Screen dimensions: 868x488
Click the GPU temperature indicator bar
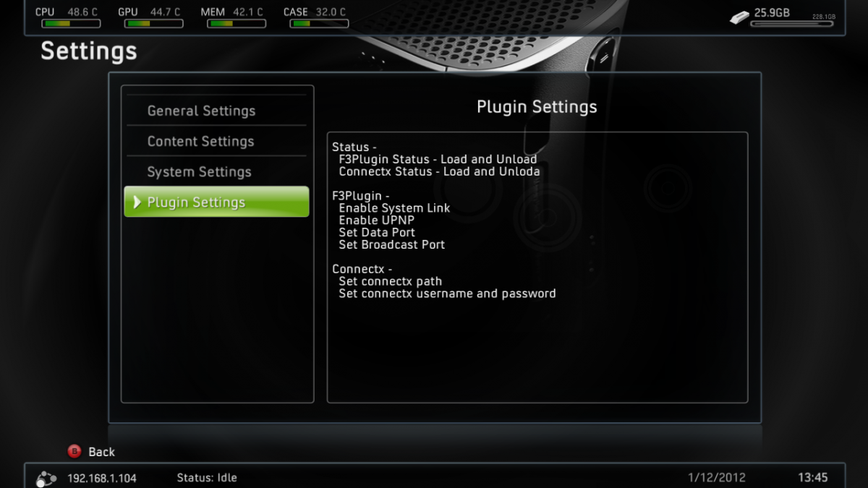pos(153,24)
